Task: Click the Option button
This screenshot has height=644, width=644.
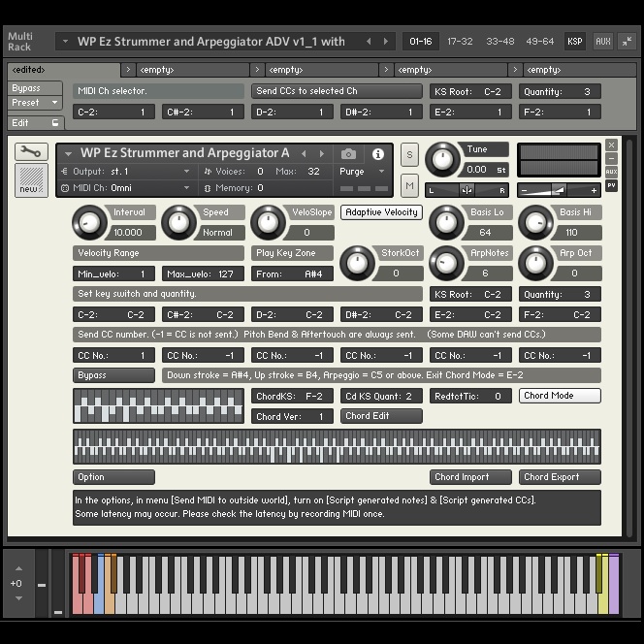Action: click(113, 477)
